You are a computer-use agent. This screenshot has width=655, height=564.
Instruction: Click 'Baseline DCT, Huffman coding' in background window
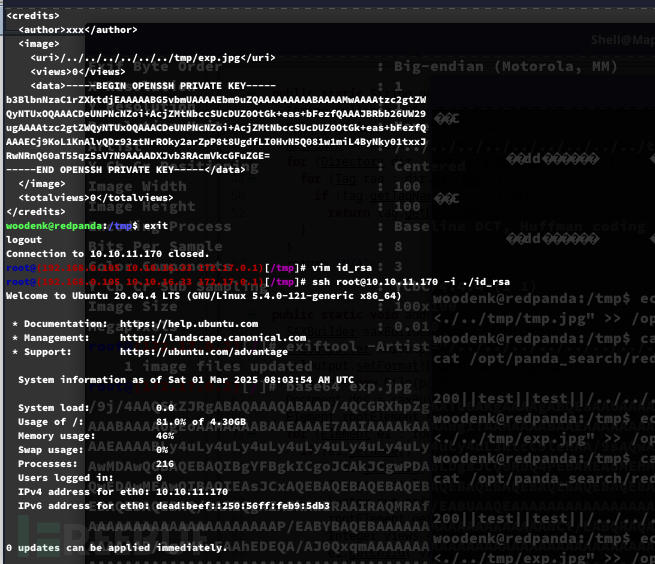[x=520, y=226]
